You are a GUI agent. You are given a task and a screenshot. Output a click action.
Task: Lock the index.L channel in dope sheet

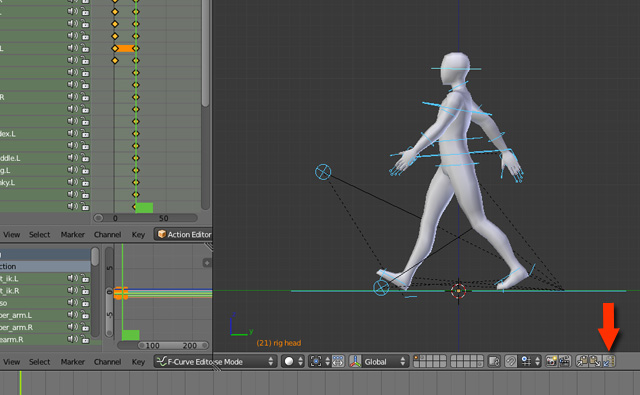click(x=85, y=133)
